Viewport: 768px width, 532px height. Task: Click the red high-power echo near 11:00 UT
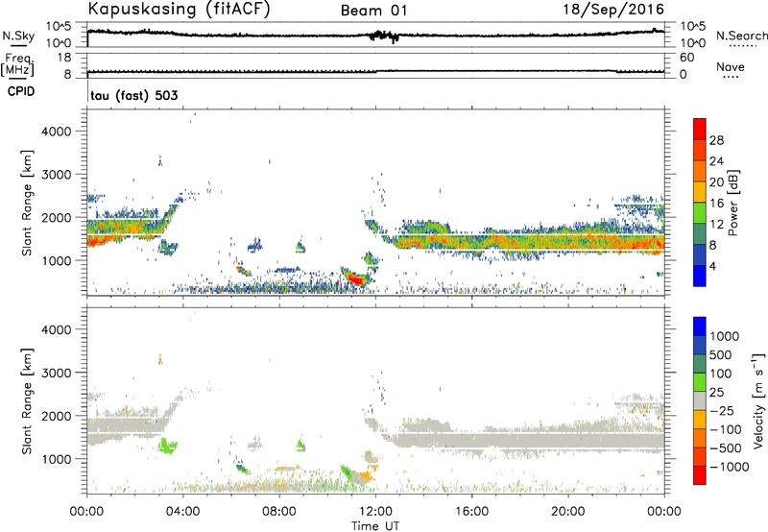tap(356, 279)
